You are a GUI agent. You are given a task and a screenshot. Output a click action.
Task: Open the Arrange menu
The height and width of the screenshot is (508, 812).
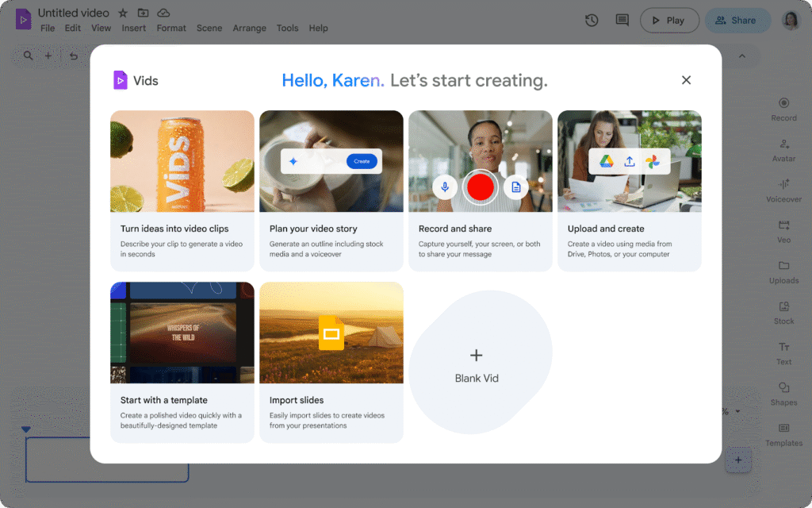[x=249, y=29]
